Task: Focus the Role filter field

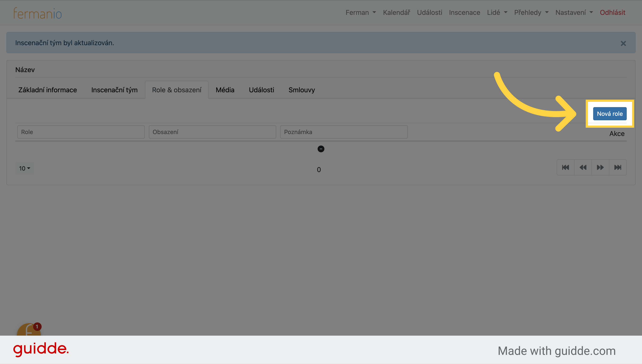Action: (81, 132)
